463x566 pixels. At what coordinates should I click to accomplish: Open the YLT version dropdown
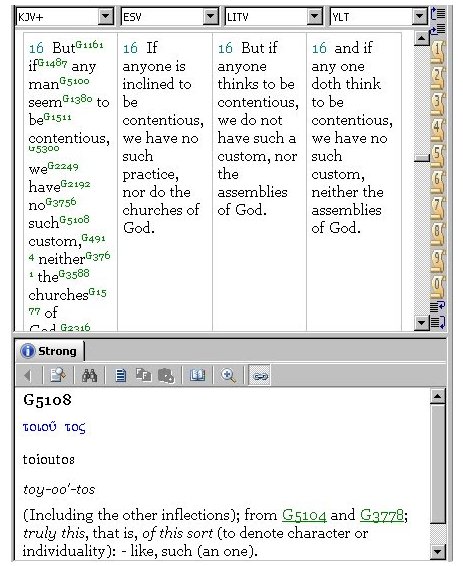click(x=419, y=17)
